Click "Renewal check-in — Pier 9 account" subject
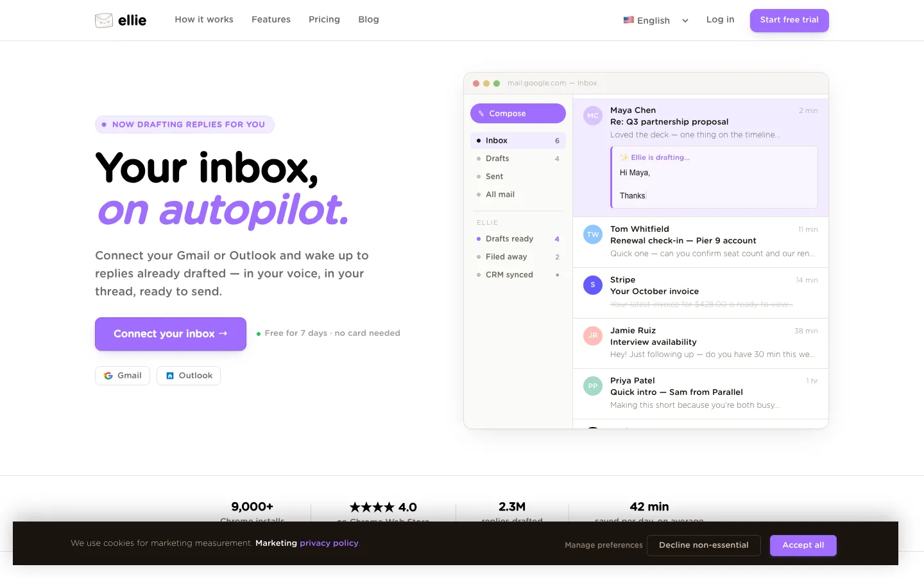The width and height of the screenshot is (924, 578). (x=683, y=241)
